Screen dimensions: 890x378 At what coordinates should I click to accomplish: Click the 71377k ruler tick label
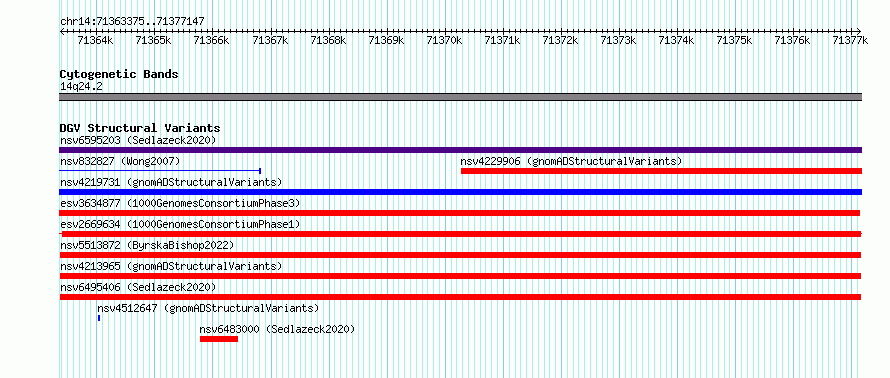pyautogui.click(x=850, y=40)
